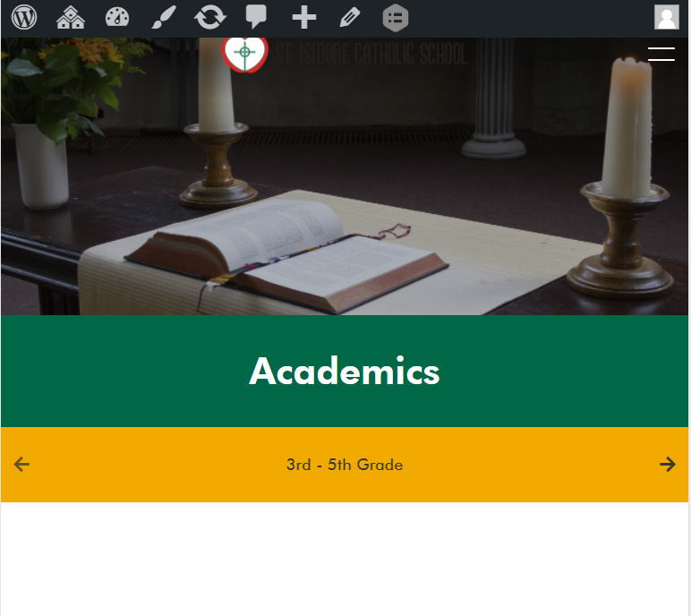Screen dimensions: 691x616
Task: Click the Academics heading
Action: point(345,372)
